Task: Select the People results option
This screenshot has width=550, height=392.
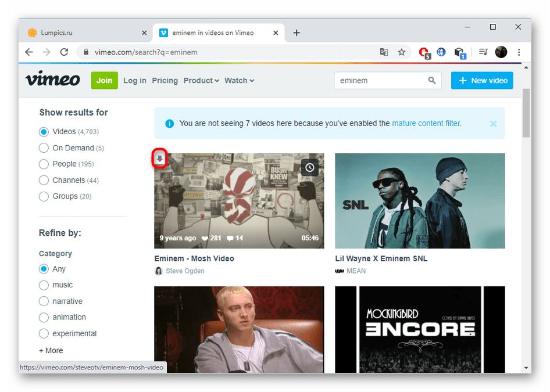Action: point(44,164)
